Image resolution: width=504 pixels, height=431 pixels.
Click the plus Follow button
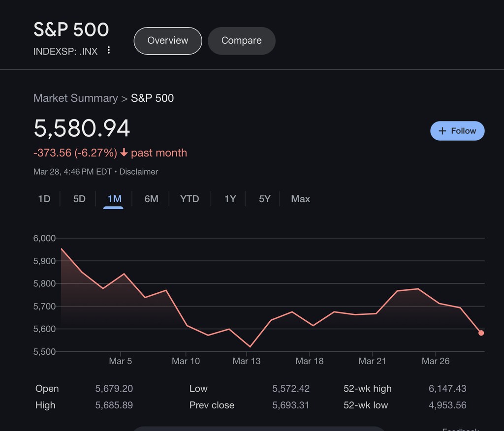point(457,131)
